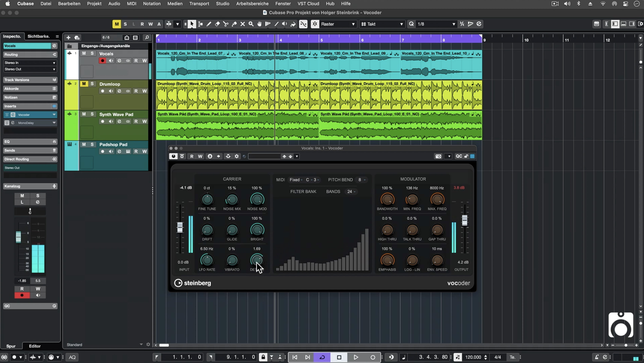
Task: Select the Time Warp tool
Action: pos(268,24)
